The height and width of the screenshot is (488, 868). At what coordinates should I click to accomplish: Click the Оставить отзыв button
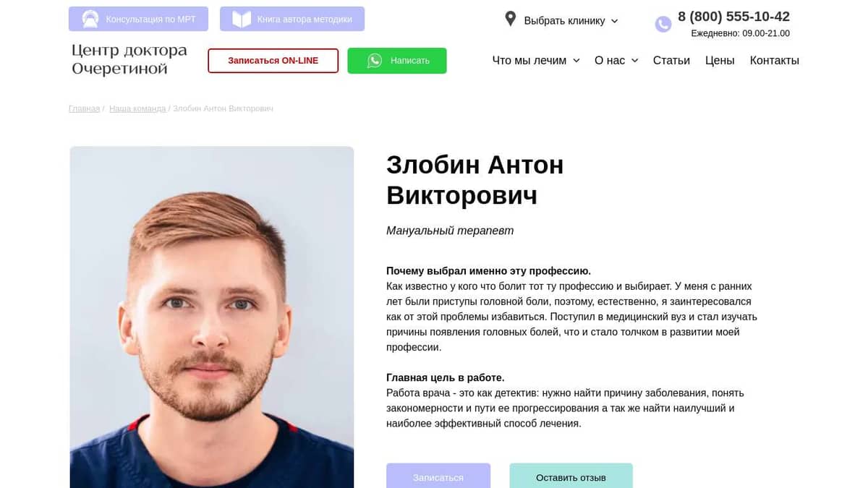pos(571,476)
